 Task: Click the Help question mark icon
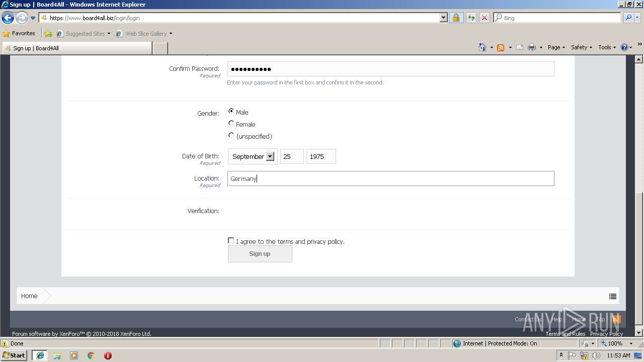coord(624,47)
